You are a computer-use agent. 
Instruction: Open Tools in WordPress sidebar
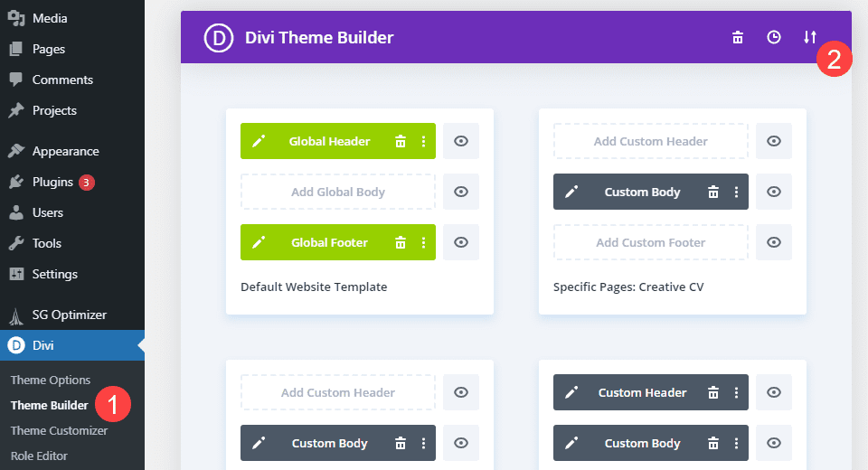click(x=72, y=243)
